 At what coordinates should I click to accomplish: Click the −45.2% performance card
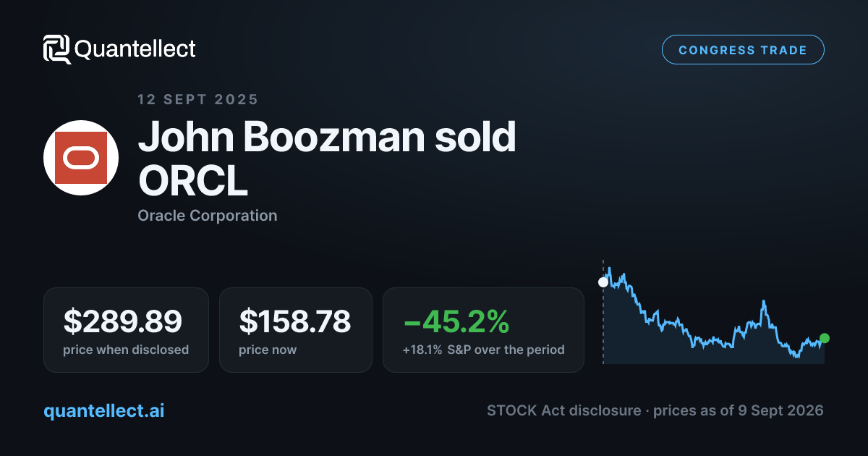[483, 330]
